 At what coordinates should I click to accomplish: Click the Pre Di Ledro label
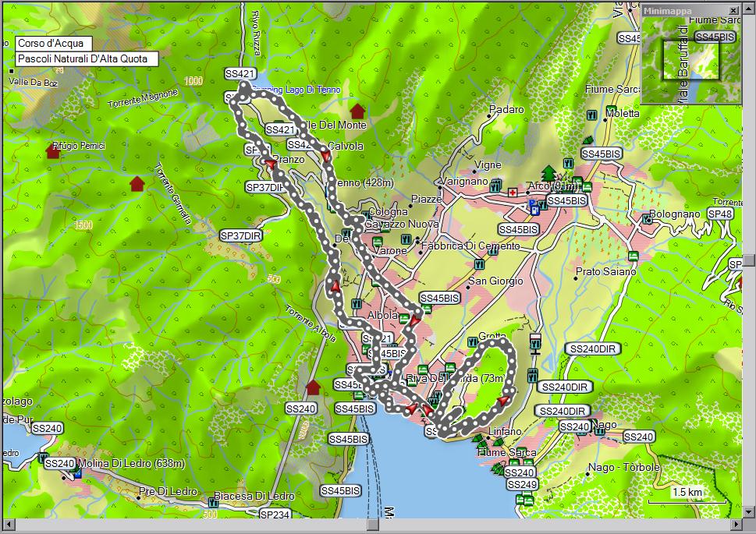pyautogui.click(x=169, y=492)
